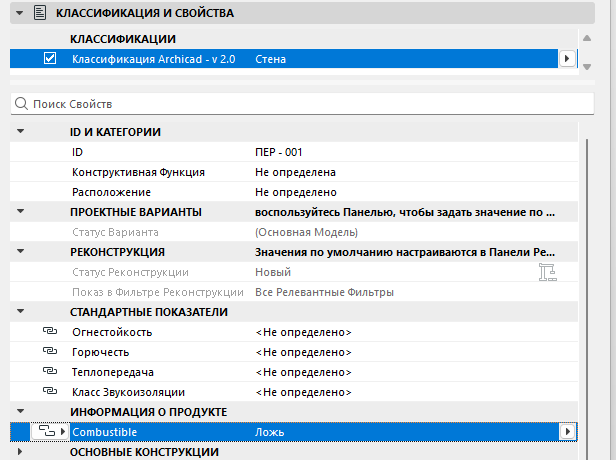Select the Теплопередача value field

click(x=303, y=372)
